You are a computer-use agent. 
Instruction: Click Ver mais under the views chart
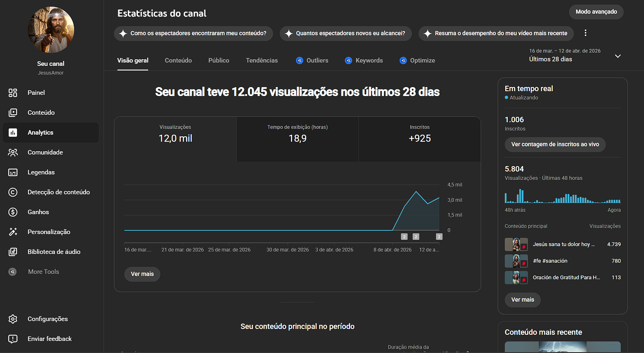coord(142,274)
